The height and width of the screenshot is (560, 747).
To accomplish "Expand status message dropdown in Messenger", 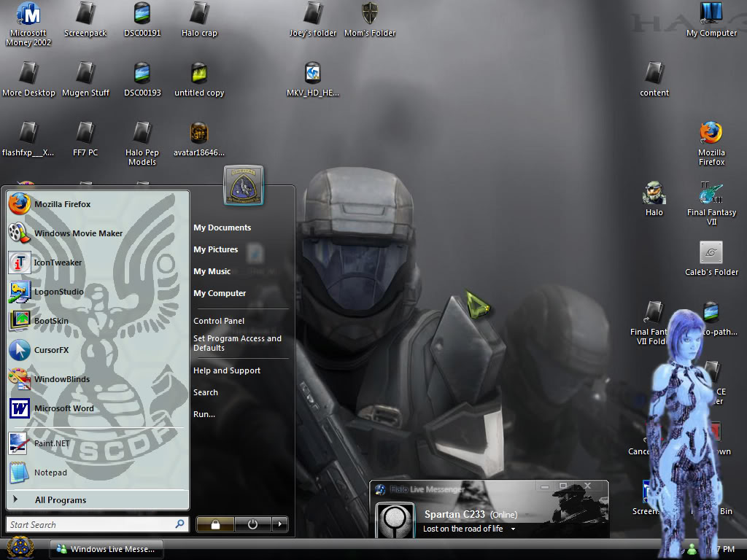I will tap(513, 529).
